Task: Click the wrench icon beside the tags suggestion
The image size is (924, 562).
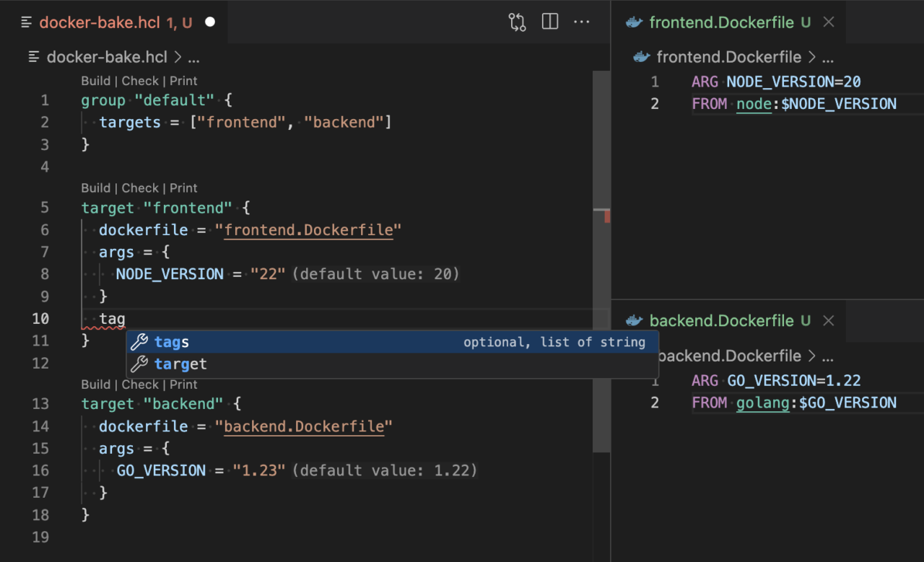Action: tap(139, 341)
